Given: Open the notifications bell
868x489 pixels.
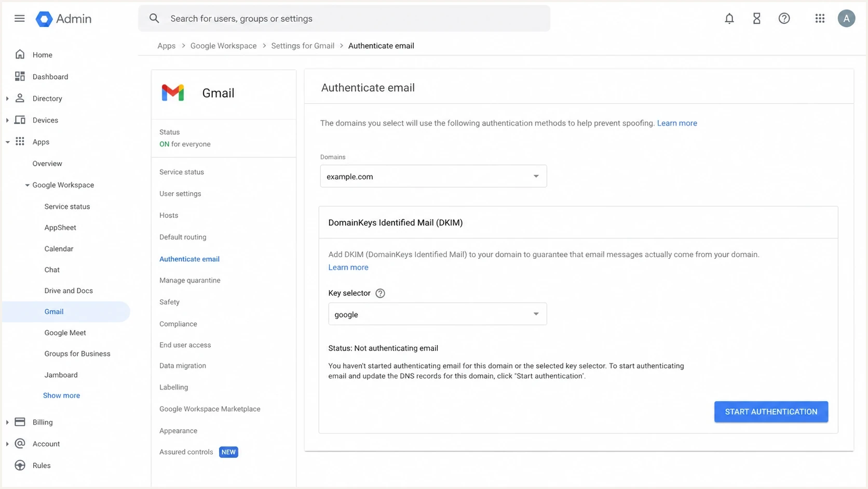Looking at the screenshot, I should (729, 19).
